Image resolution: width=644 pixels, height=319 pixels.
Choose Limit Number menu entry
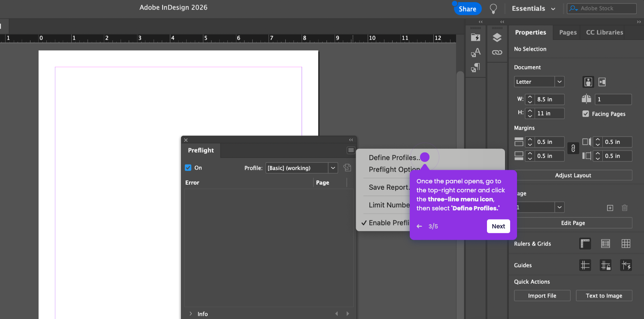(x=390, y=205)
